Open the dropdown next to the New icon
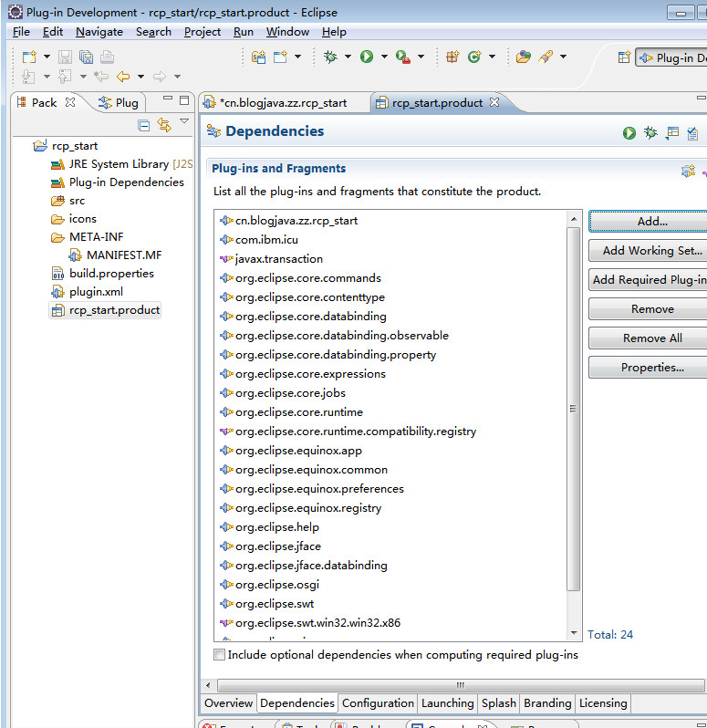The width and height of the screenshot is (707, 728). click(47, 57)
